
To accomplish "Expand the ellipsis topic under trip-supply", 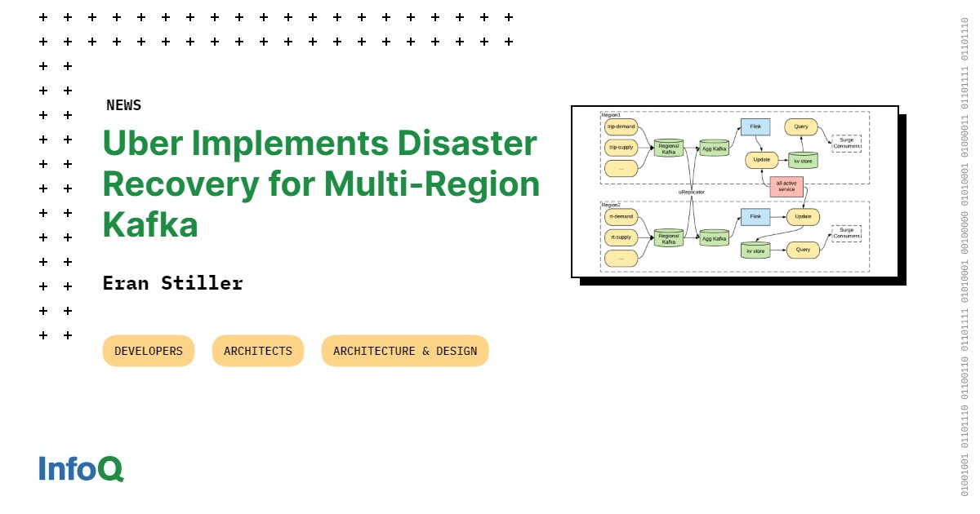I will (x=621, y=167).
